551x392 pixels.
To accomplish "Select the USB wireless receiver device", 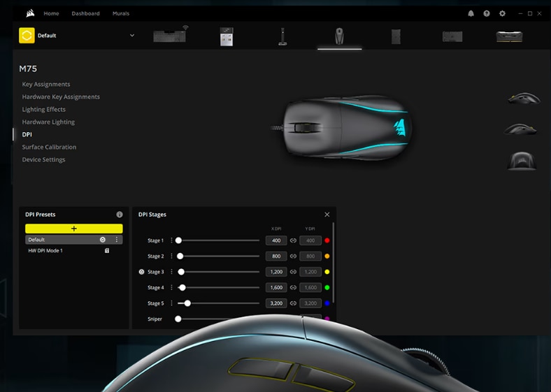I will pyautogui.click(x=227, y=36).
